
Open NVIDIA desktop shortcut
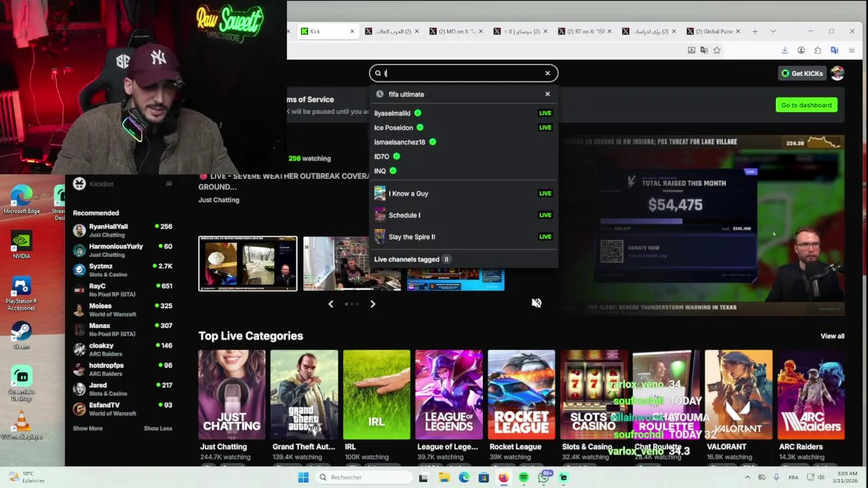(x=21, y=244)
